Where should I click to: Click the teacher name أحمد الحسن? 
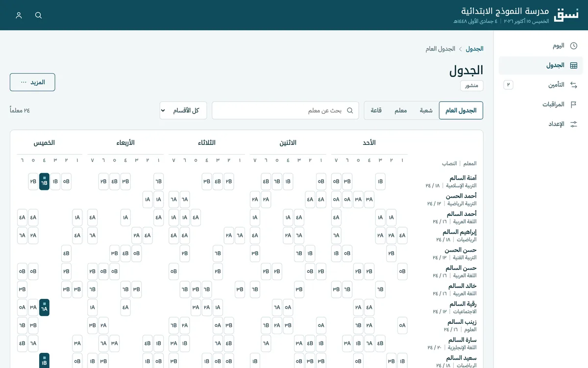(462, 196)
